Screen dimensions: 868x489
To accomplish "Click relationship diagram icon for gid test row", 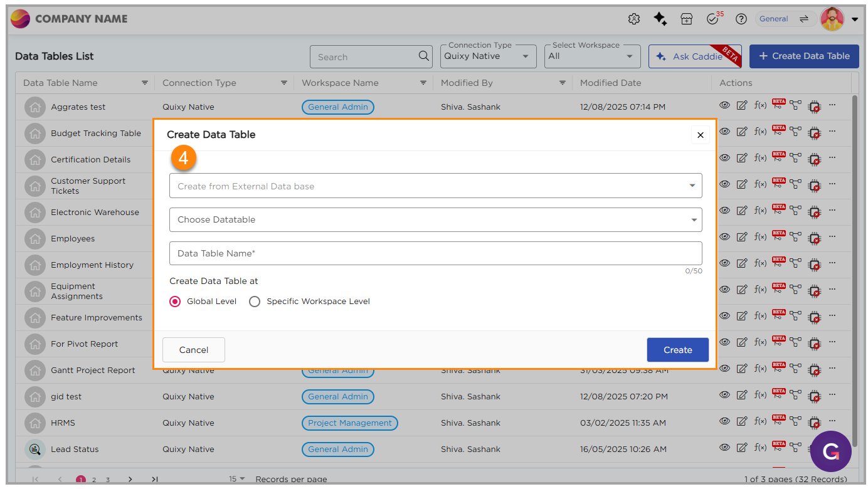I will point(795,395).
